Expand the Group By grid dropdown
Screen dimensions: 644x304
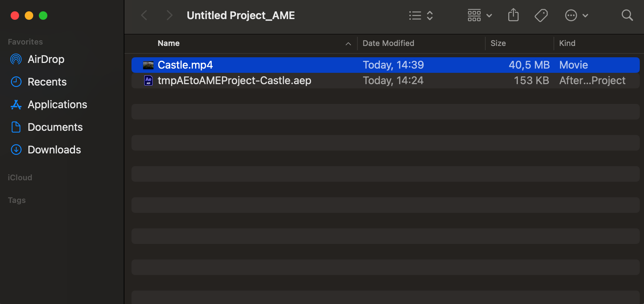479,15
